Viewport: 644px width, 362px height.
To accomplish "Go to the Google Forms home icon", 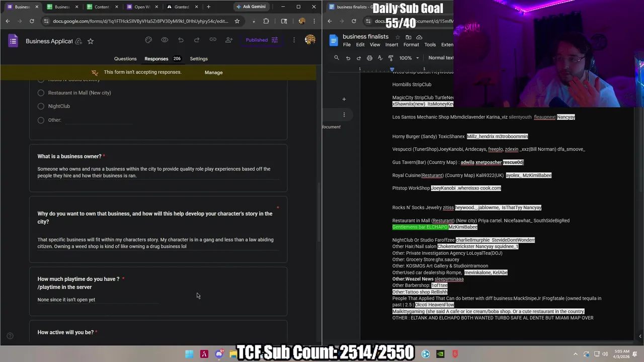I will (13, 41).
